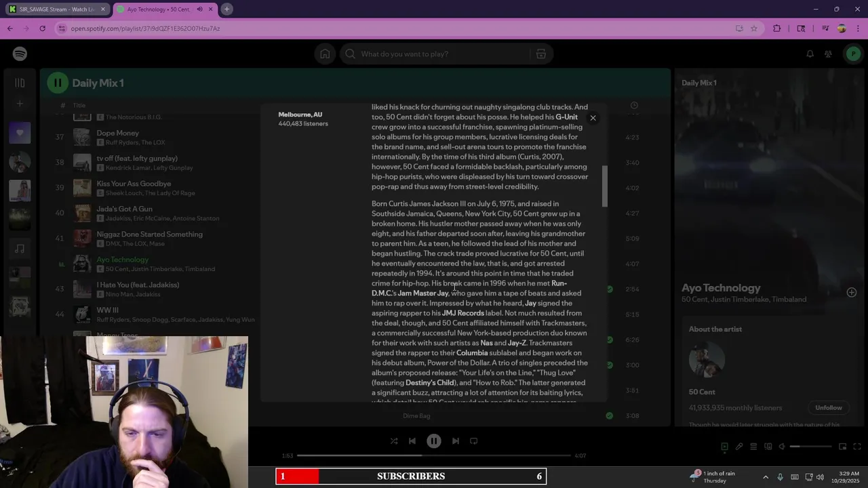Click the Unfollow button for 50 Cent
This screenshot has width=868, height=488.
(828, 408)
